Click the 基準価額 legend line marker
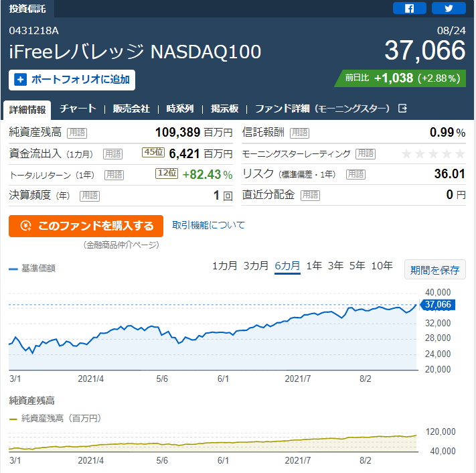 click(13, 269)
